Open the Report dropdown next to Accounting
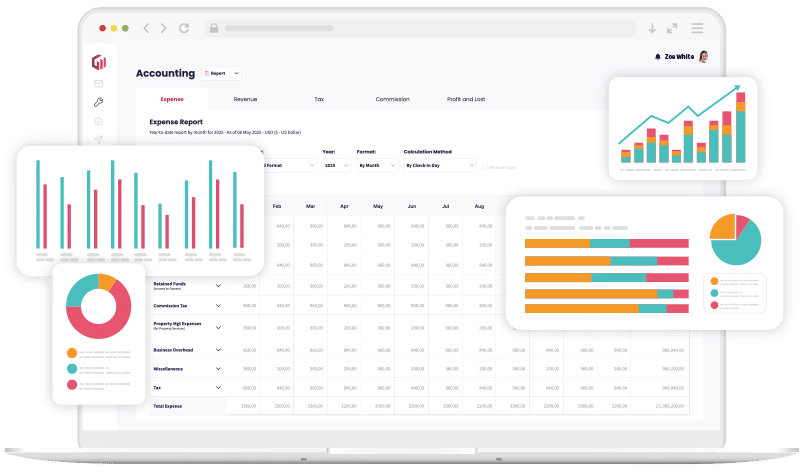Screen dimensions: 800x474 221,73
